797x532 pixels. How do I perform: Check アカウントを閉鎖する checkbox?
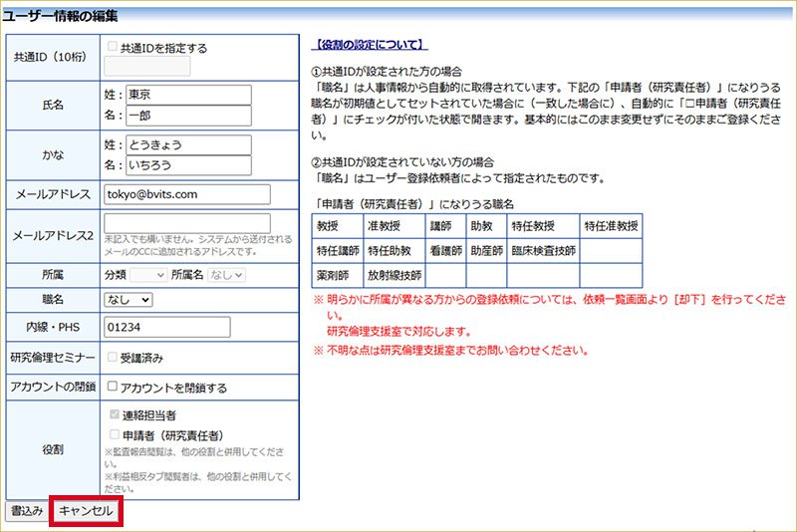[x=113, y=387]
